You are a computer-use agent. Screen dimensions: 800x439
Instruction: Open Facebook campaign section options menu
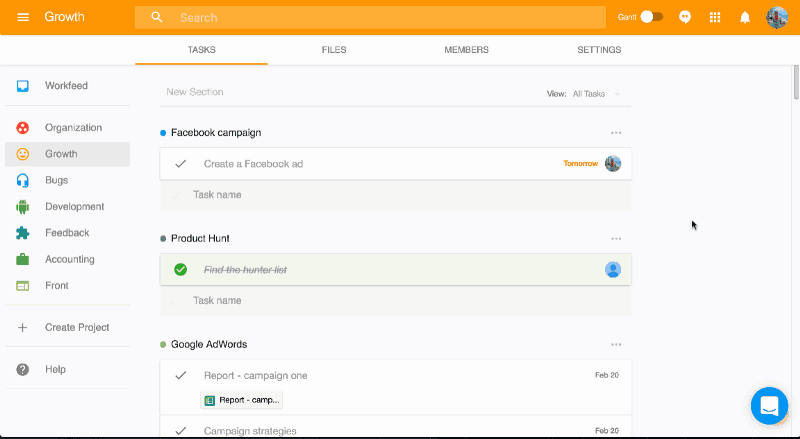(616, 133)
